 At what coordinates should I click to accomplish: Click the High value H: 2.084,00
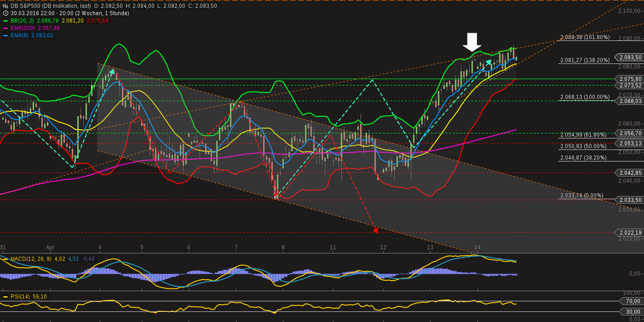[140, 6]
